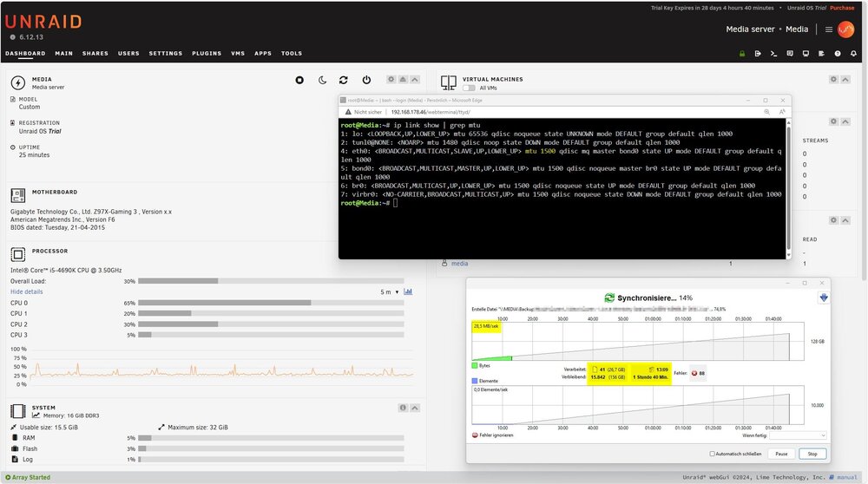Viewport: 868px width, 484px height.
Task: Open the Wenn fertig dropdown
Action: [x=798, y=435]
